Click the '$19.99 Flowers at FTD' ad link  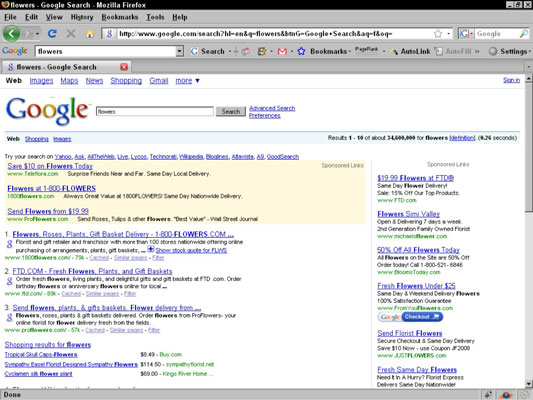415,178
